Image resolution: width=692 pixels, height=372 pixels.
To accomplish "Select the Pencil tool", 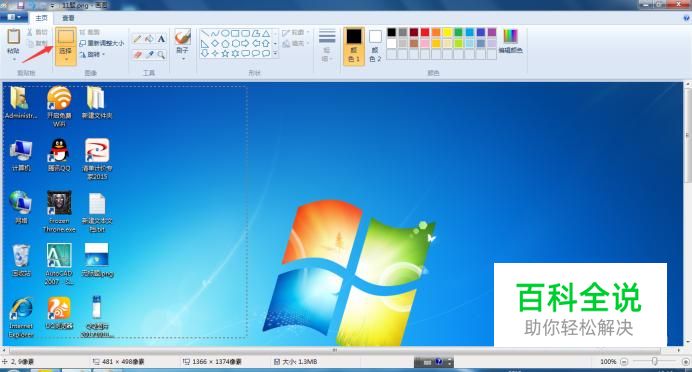I will point(137,39).
